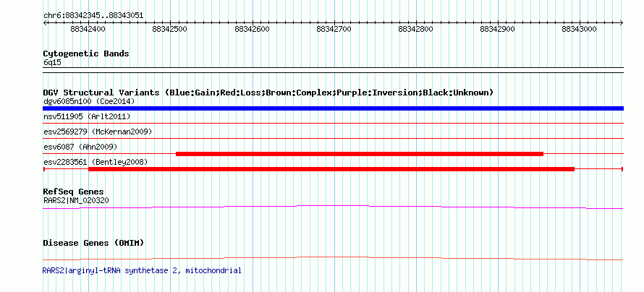Click the thick red loss bar for esv2283561
Image resolution: width=644 pixels, height=292 pixels.
331,169
